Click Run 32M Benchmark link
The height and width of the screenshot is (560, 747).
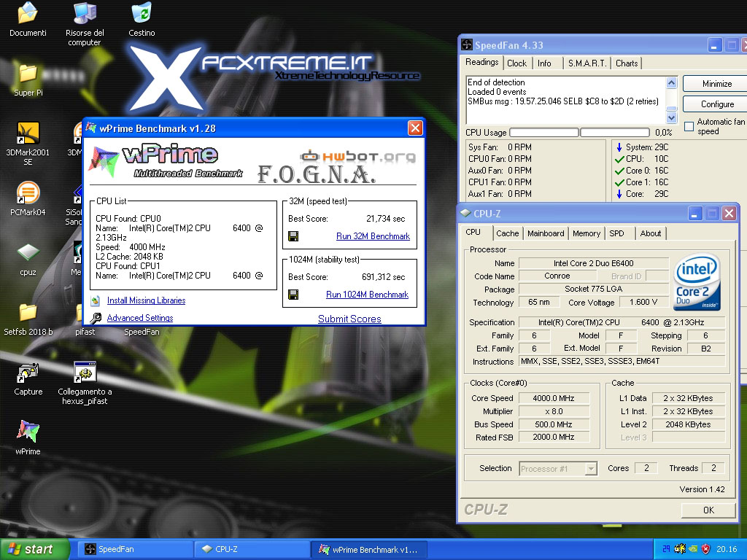(x=373, y=236)
